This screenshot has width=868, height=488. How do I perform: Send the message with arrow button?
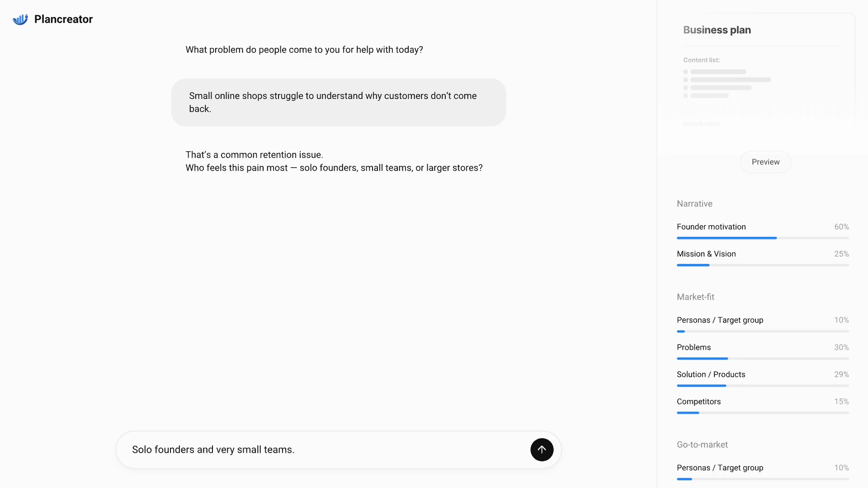tap(542, 450)
